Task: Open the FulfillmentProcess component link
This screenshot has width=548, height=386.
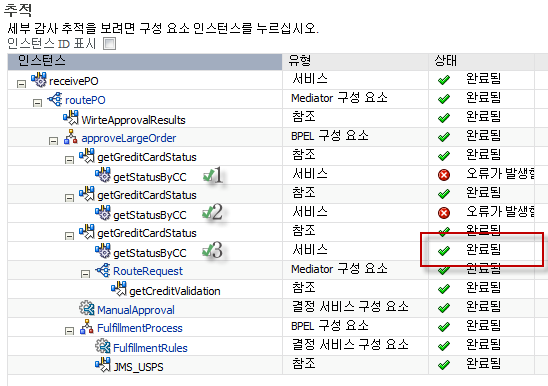Action: (x=140, y=328)
